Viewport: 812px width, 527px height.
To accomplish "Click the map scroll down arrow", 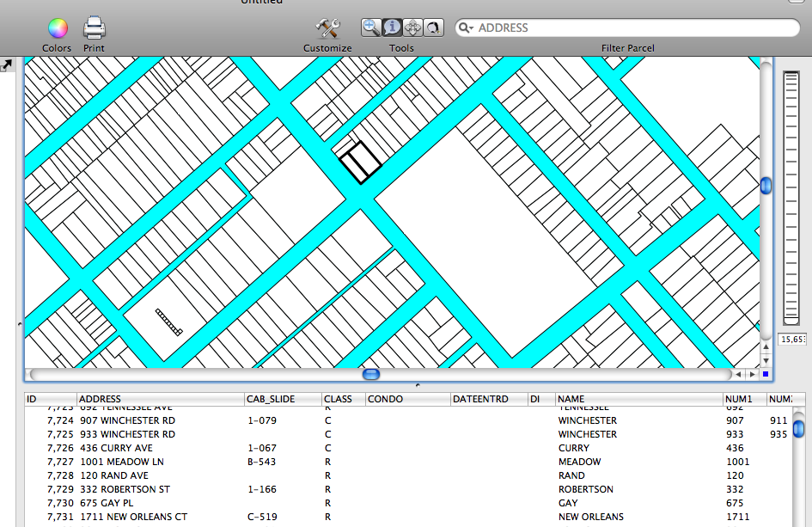I will point(766,361).
